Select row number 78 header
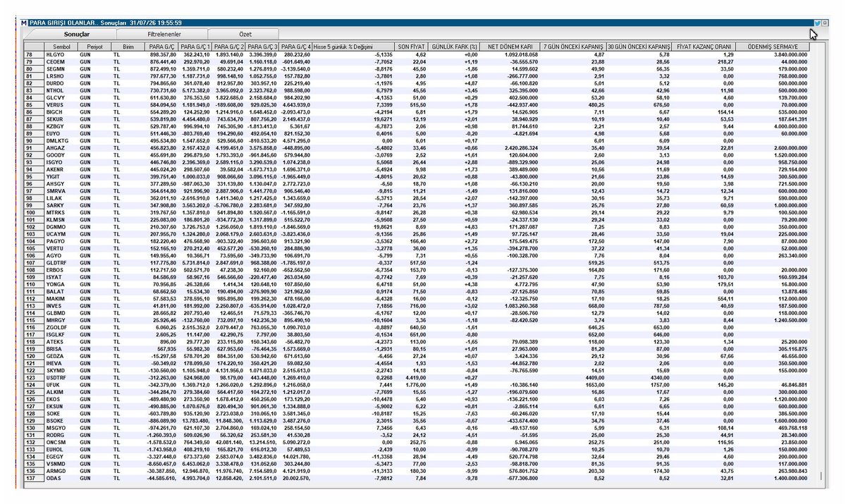Screen dimensions: 846x504 [x=33, y=54]
